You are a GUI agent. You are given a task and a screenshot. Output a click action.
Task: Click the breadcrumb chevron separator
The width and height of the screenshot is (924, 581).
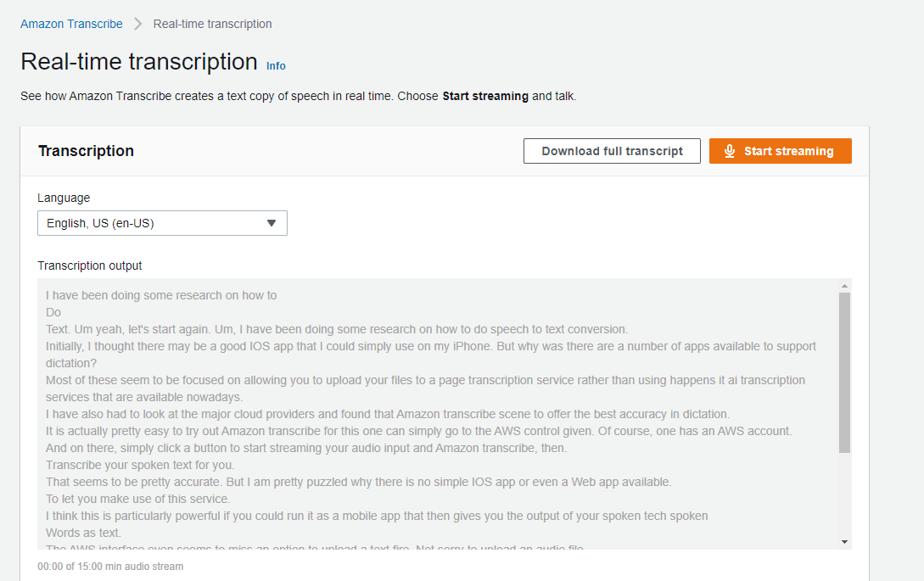(x=138, y=24)
